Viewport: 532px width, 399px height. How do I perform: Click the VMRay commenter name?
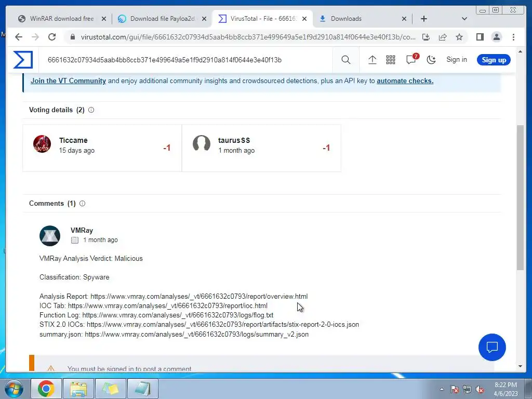(x=82, y=230)
